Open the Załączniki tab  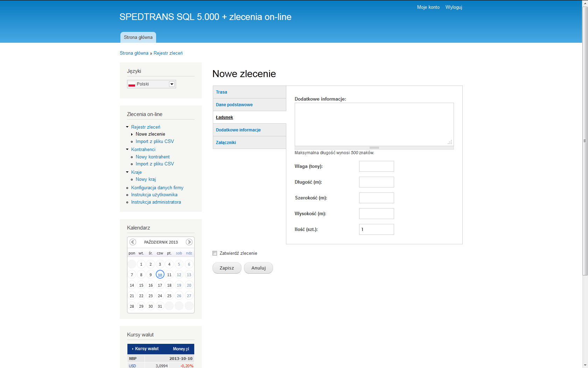click(x=250, y=143)
